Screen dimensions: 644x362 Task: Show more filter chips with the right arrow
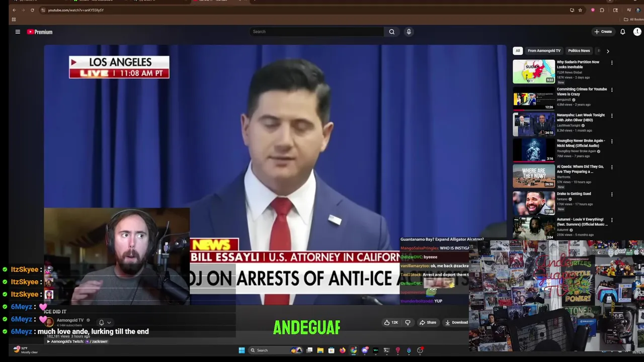(x=608, y=51)
